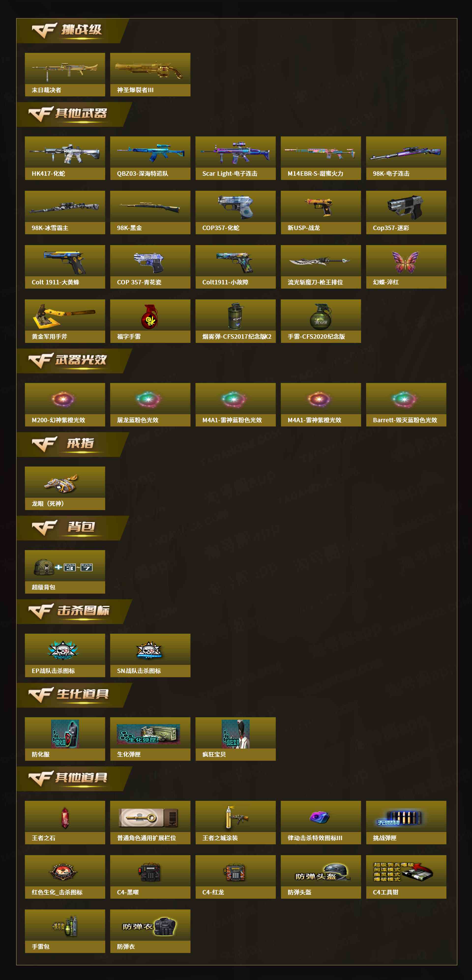Click the 幻蝶-淬红 butterfly icon

pos(406,267)
